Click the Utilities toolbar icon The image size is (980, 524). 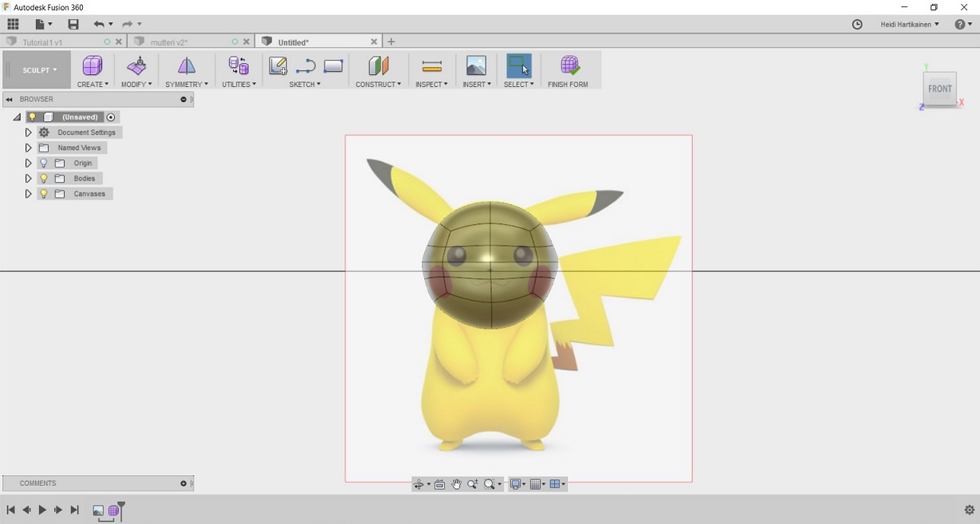238,66
